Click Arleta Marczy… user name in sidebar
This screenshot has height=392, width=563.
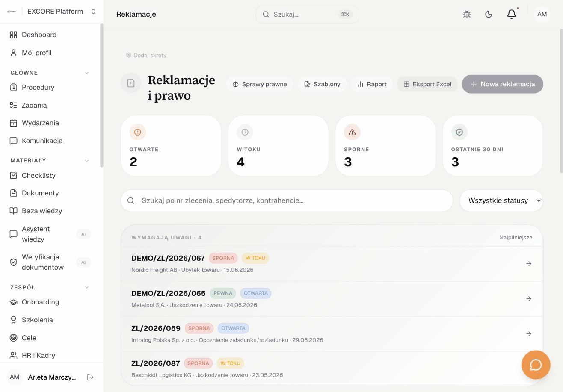52,377
